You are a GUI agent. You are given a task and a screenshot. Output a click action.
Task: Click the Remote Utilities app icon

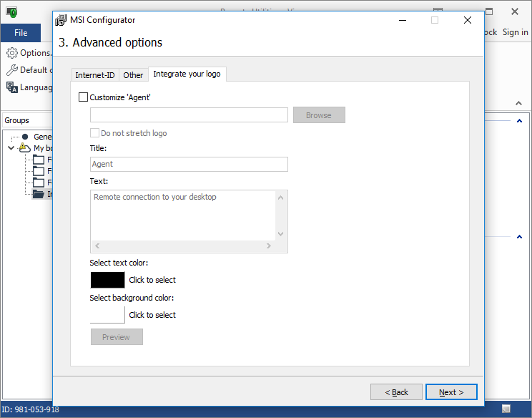(x=11, y=12)
